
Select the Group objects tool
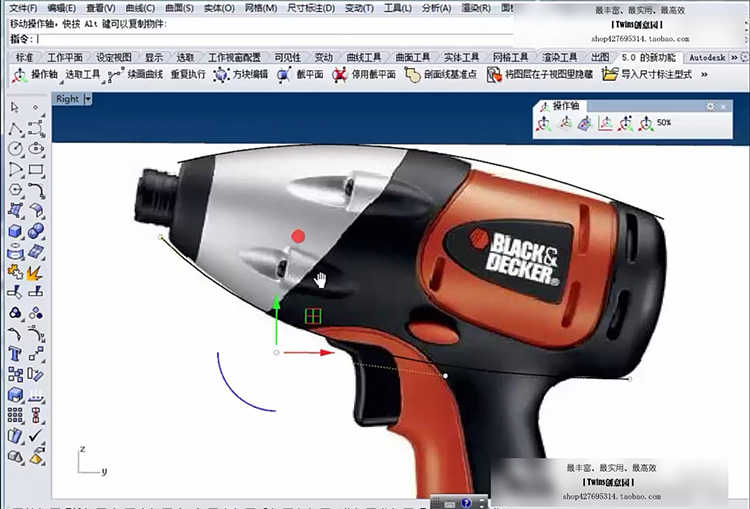tap(15, 313)
